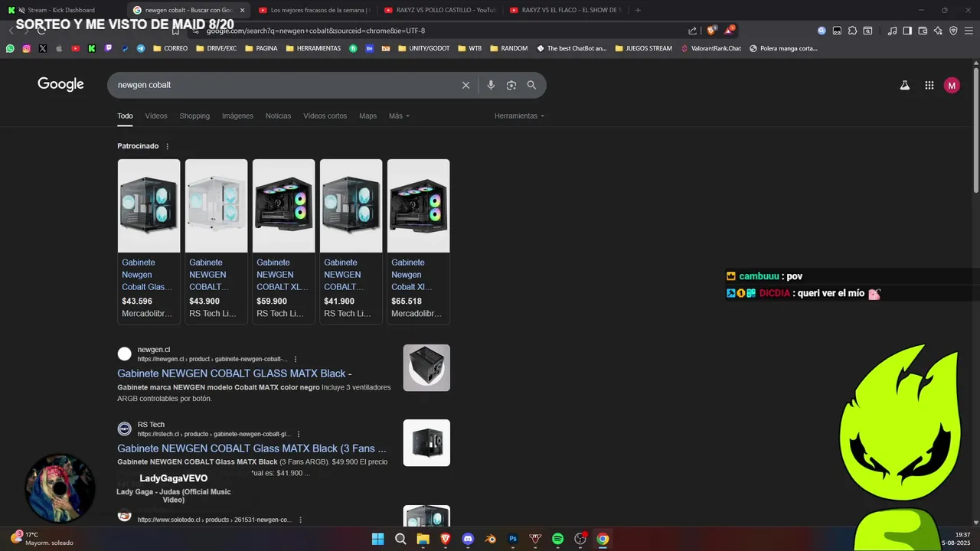980x551 pixels.
Task: Open the Fiverr bookmark icon
Action: click(x=353, y=48)
